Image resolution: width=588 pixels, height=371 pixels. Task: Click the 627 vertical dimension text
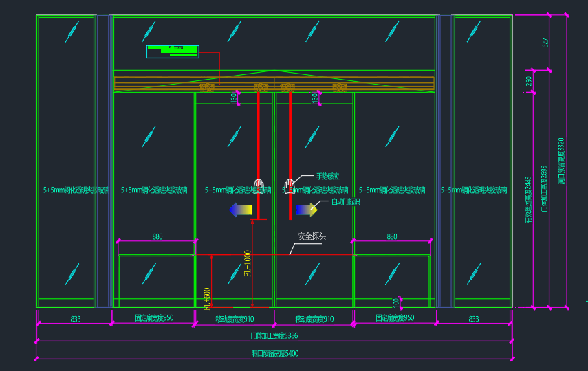point(546,43)
